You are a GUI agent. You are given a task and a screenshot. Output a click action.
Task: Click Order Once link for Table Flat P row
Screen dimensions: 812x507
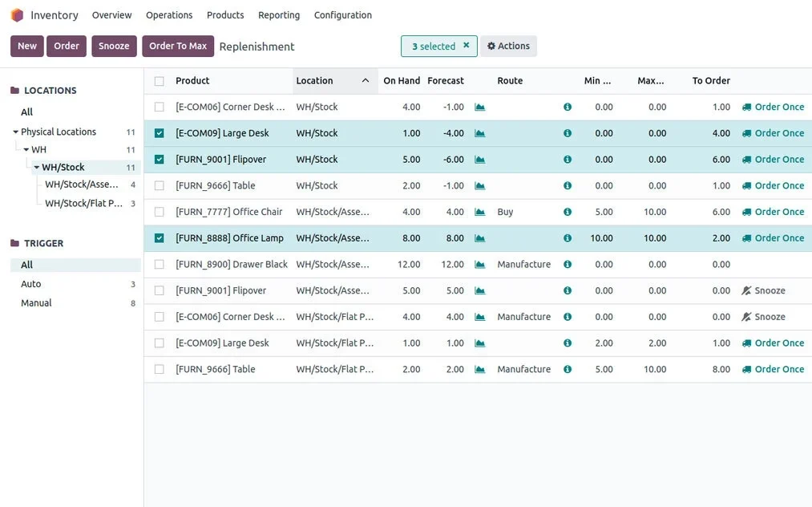pyautogui.click(x=779, y=369)
